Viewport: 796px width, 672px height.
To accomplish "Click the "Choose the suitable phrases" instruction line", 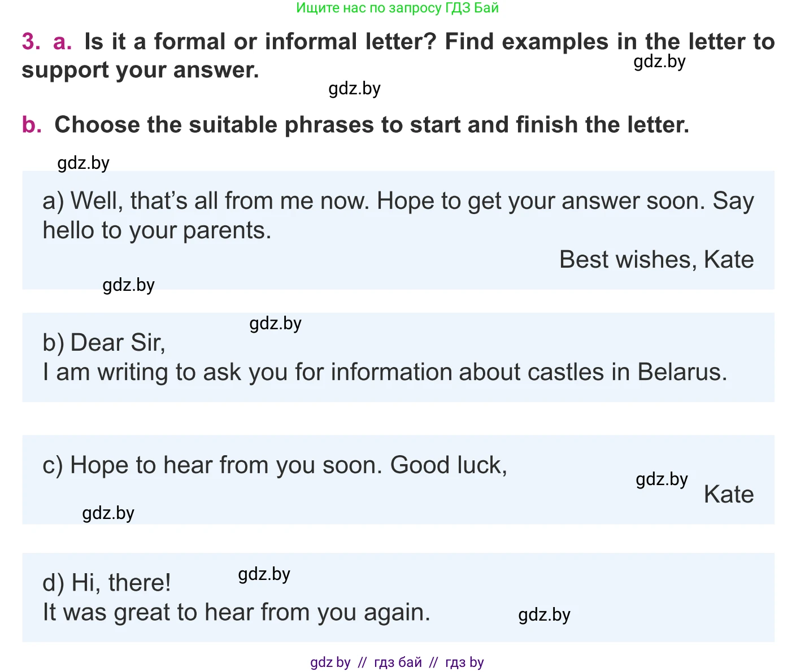I will coord(371,125).
